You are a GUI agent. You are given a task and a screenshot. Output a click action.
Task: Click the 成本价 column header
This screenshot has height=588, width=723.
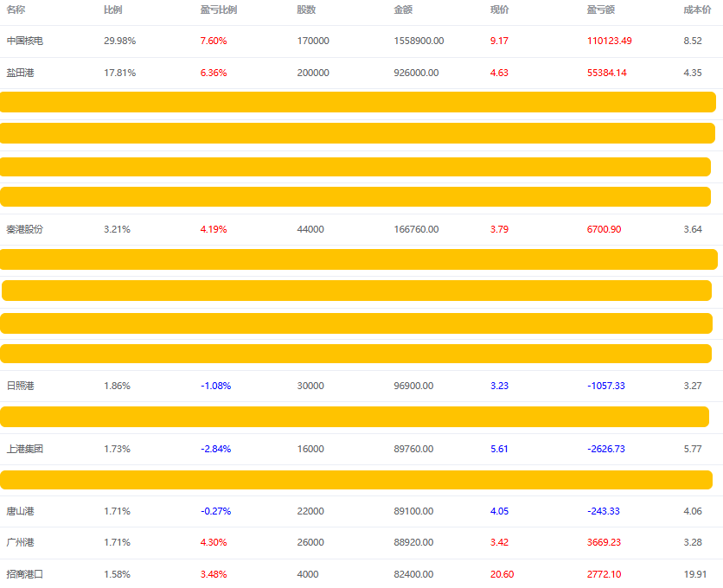coord(697,10)
